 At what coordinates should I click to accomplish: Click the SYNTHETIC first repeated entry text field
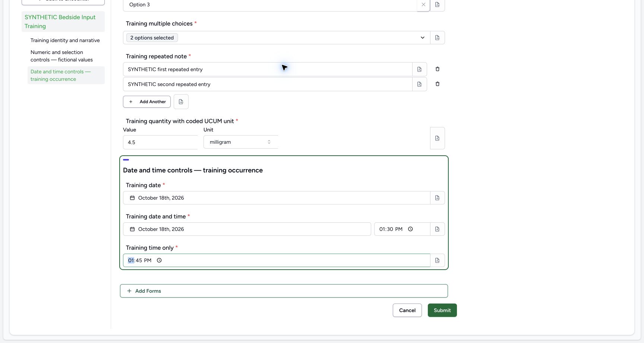coord(268,69)
